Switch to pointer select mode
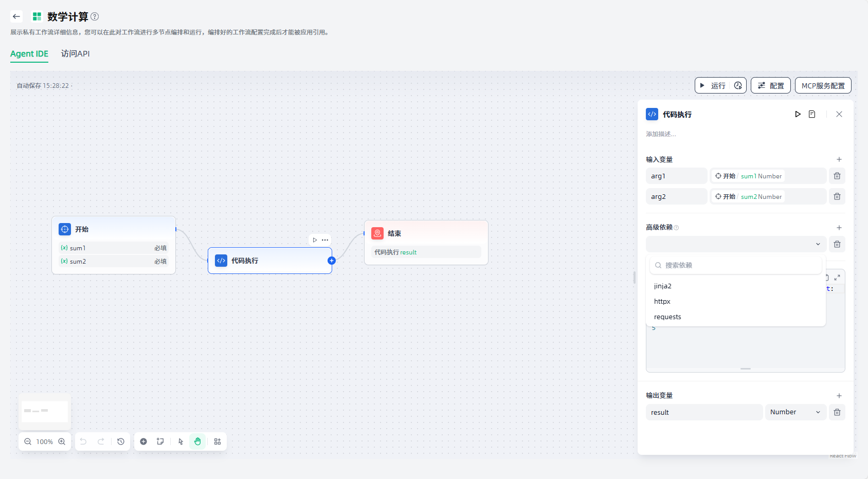 coord(180,441)
